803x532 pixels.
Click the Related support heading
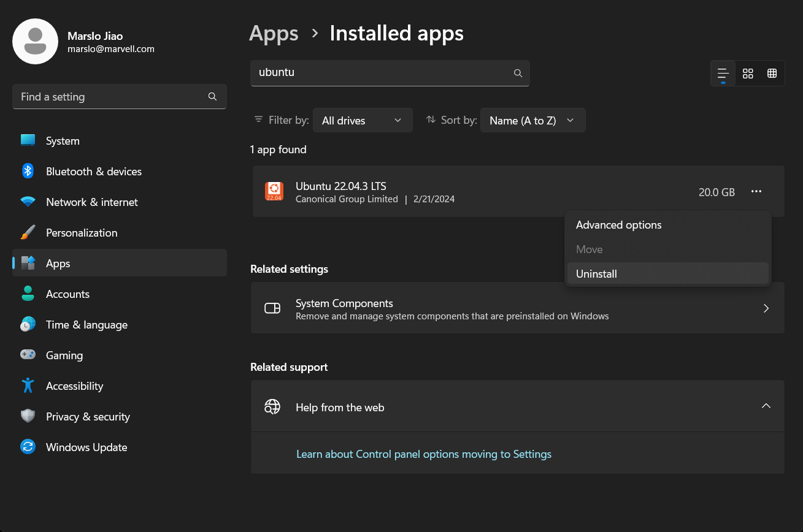(x=289, y=367)
